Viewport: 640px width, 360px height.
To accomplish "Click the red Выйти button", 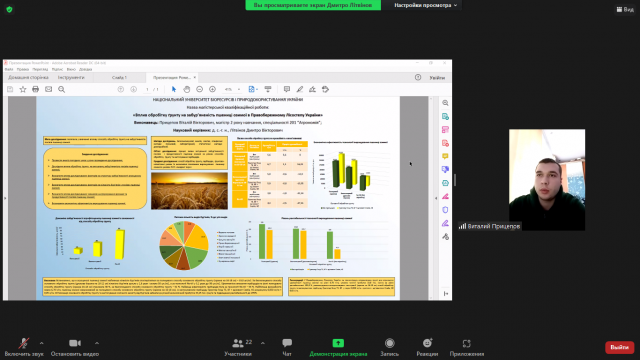I will [x=619, y=347].
